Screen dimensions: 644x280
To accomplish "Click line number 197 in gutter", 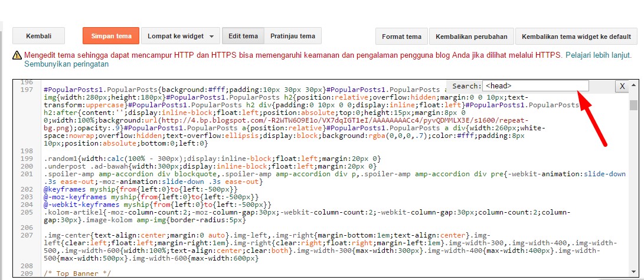I will point(27,90).
